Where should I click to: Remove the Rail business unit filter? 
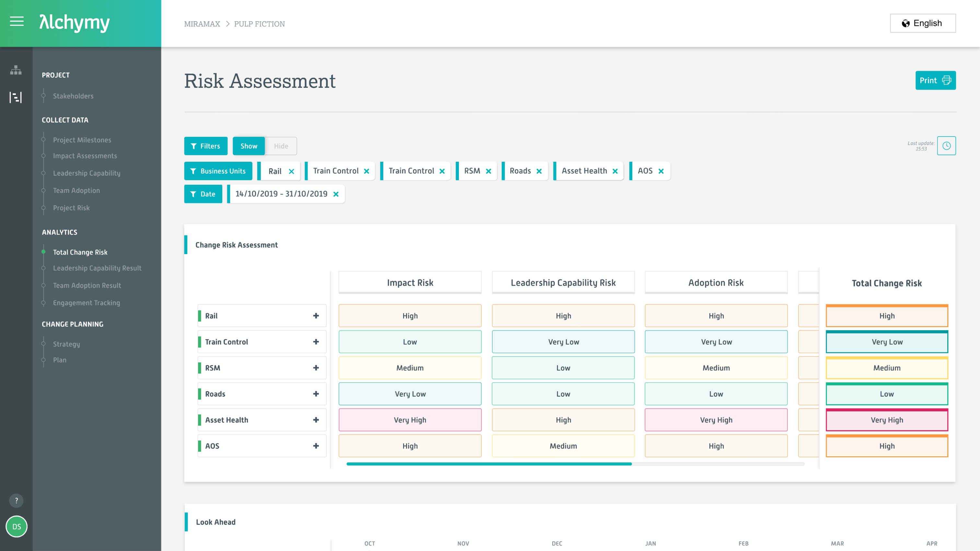tap(292, 171)
